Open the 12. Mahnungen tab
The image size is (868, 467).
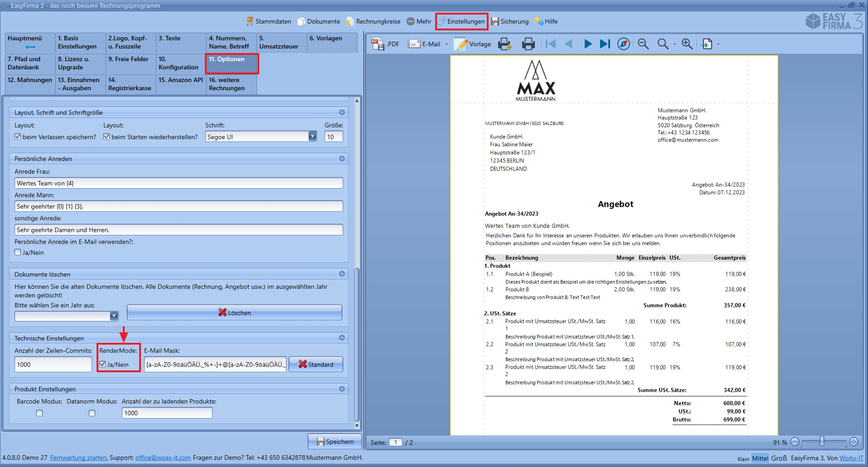[x=30, y=84]
